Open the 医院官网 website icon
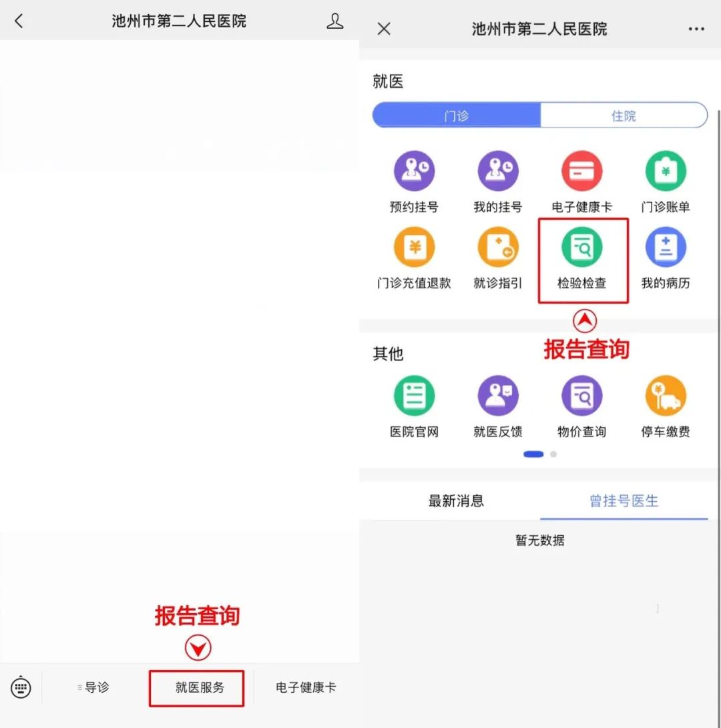Viewport: 721px width, 728px height. tap(414, 396)
